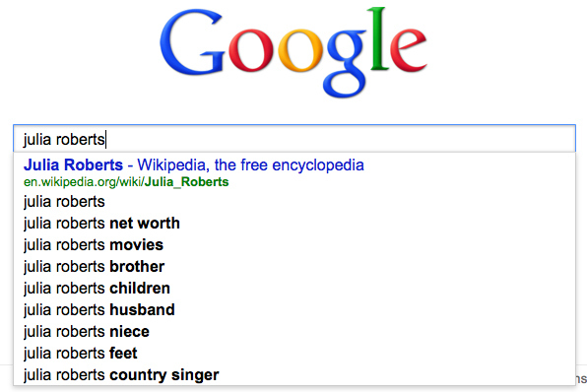Click the lowercase blue 'g' in logo
The height and width of the screenshot is (392, 587).
pyautogui.click(x=347, y=64)
